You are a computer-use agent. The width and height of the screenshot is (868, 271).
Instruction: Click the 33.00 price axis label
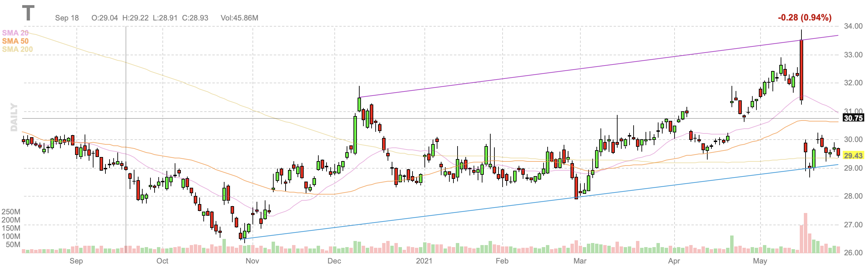[853, 55]
